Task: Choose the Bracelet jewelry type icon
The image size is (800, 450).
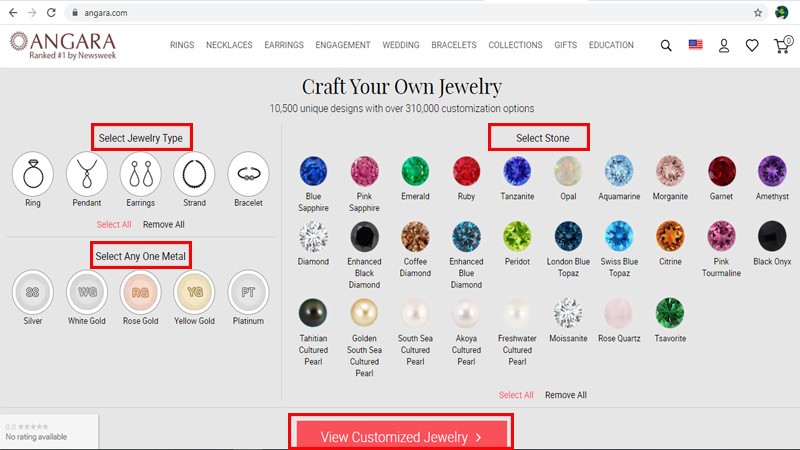Action: coord(248,174)
